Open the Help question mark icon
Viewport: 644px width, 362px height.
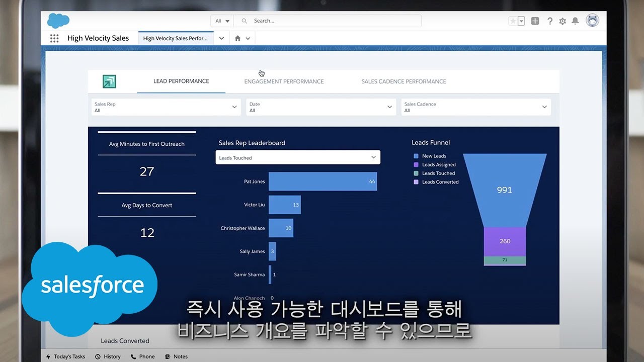coord(550,21)
